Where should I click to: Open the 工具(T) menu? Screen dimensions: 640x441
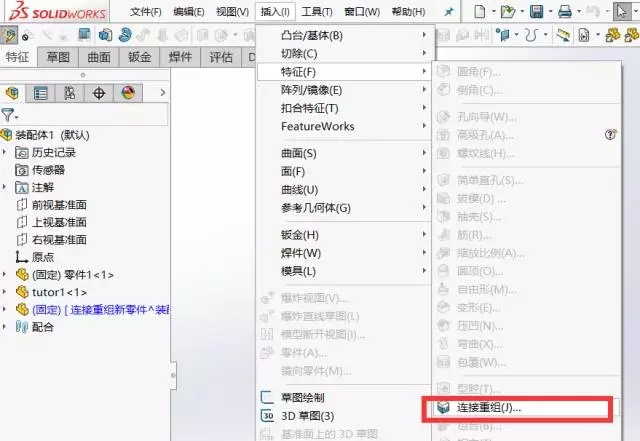(x=317, y=12)
